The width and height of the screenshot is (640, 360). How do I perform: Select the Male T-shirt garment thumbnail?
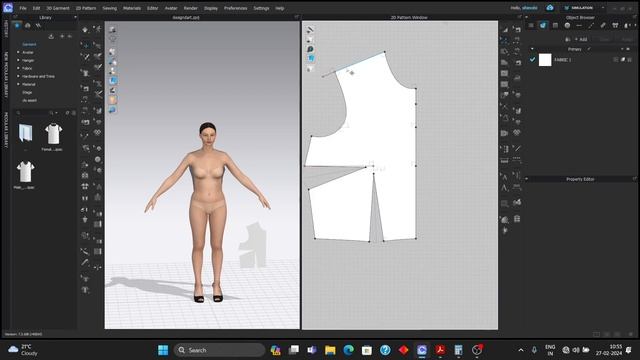25,171
